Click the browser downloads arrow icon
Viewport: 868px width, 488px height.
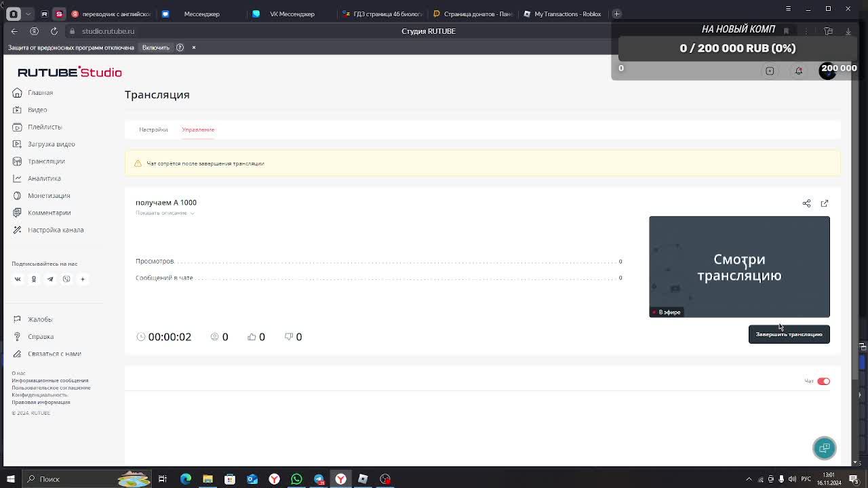pos(848,31)
